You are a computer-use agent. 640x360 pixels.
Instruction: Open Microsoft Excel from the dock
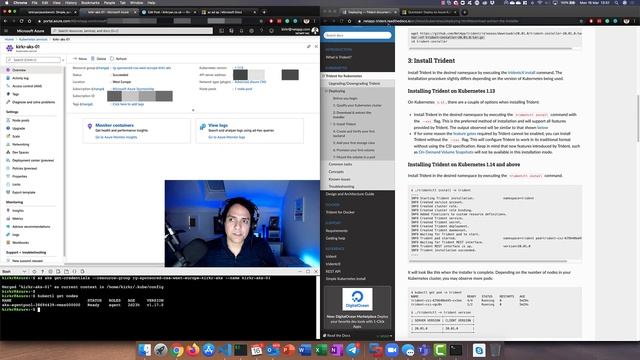click(321, 350)
